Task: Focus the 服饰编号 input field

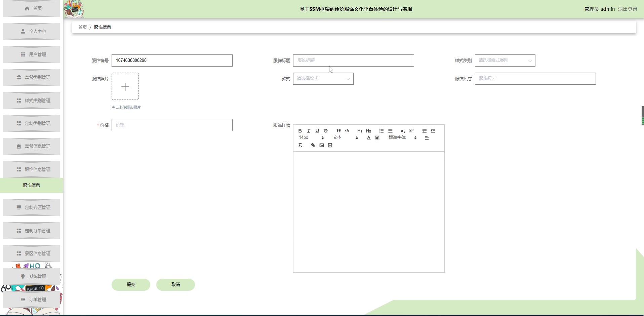Action: coord(172,61)
